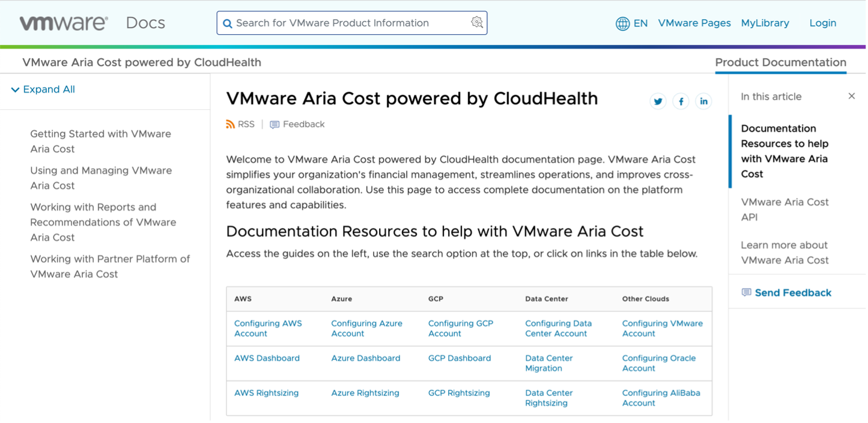Share the article on Twitter
868x423 pixels.
(x=658, y=101)
